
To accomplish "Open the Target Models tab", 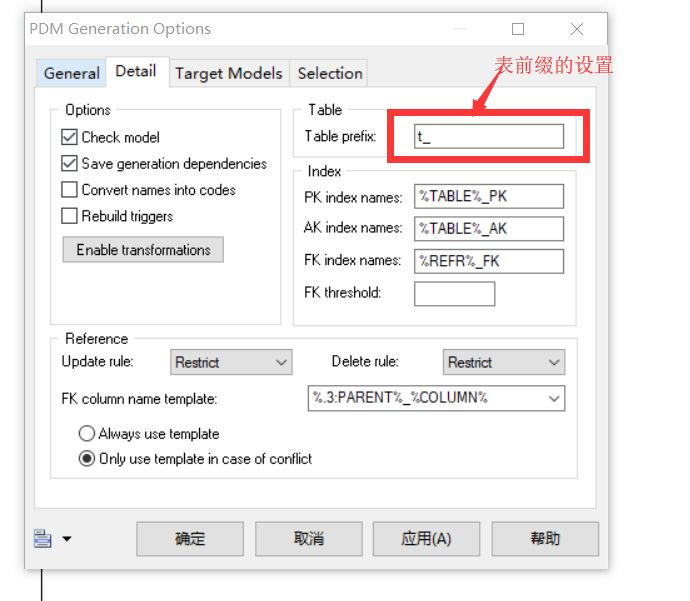I will (x=229, y=73).
